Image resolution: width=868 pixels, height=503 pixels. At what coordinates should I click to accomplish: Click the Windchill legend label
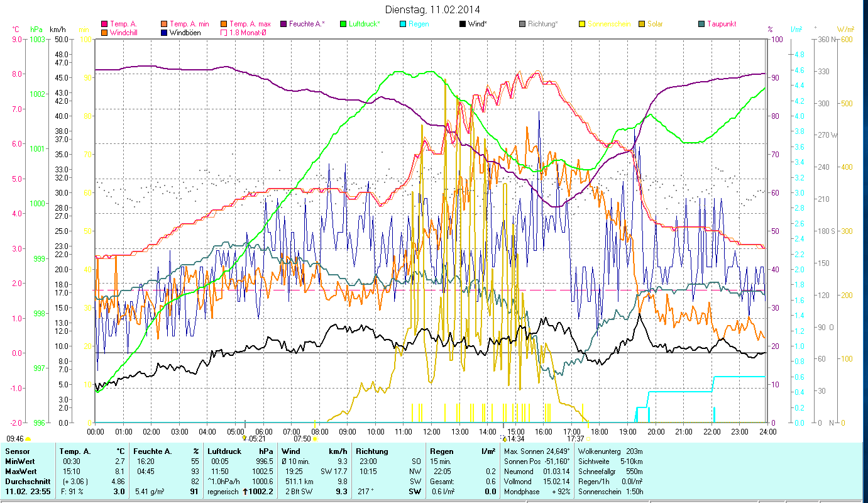(123, 32)
